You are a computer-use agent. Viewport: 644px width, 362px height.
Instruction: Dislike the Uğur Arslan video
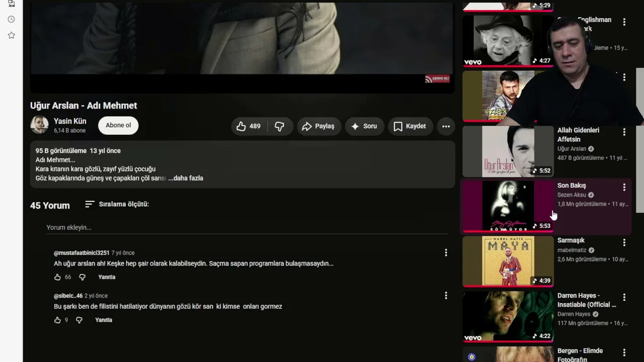pos(279,126)
